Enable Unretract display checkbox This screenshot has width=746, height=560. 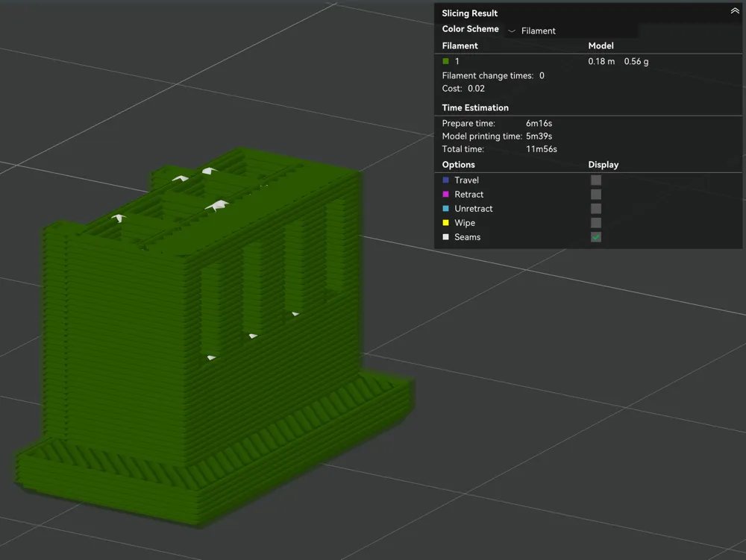595,209
